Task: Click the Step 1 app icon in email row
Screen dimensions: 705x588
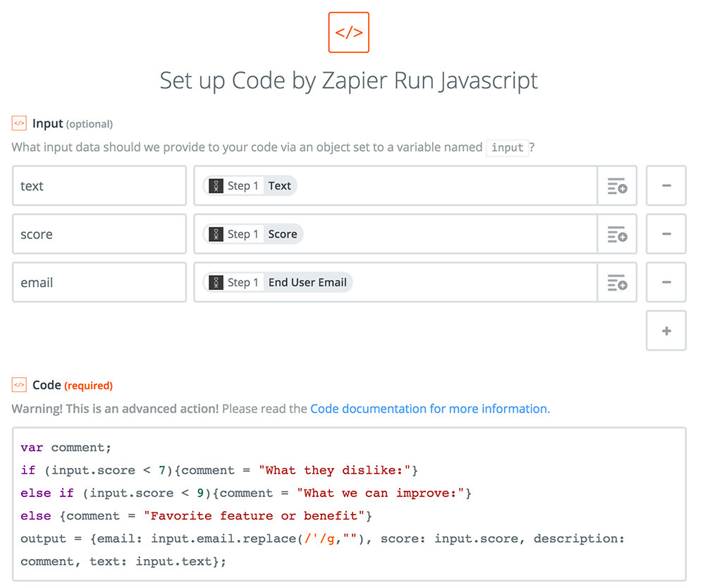Action: point(216,283)
